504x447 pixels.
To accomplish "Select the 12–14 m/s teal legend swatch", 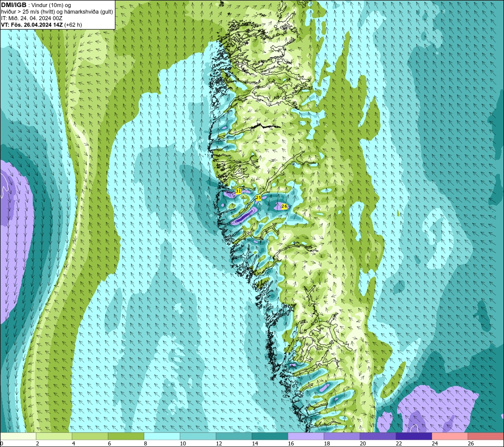I will (x=234, y=436).
